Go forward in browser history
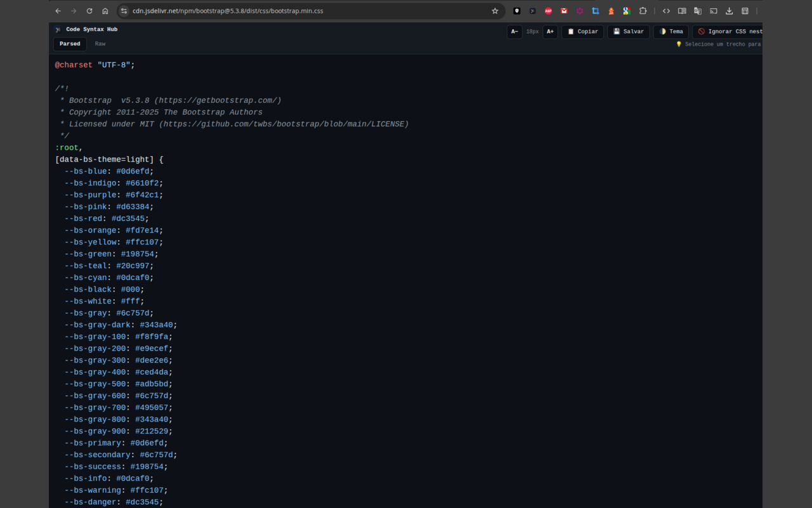 [74, 11]
